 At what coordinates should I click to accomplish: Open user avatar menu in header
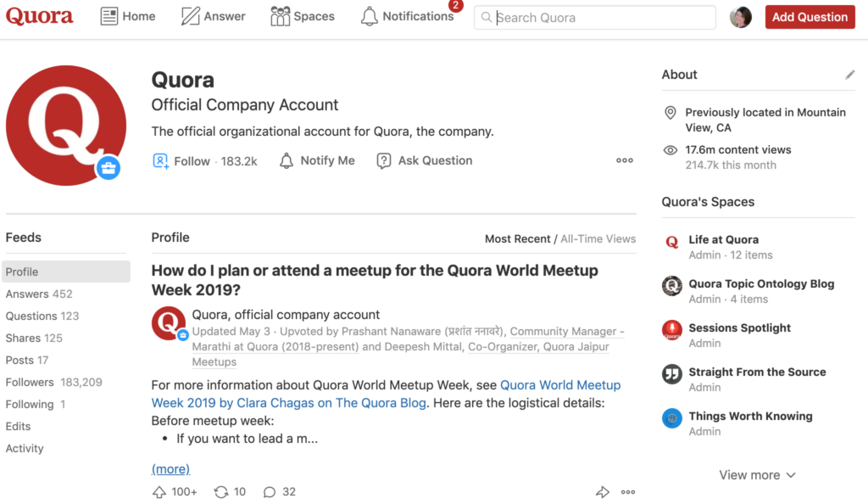(x=741, y=17)
